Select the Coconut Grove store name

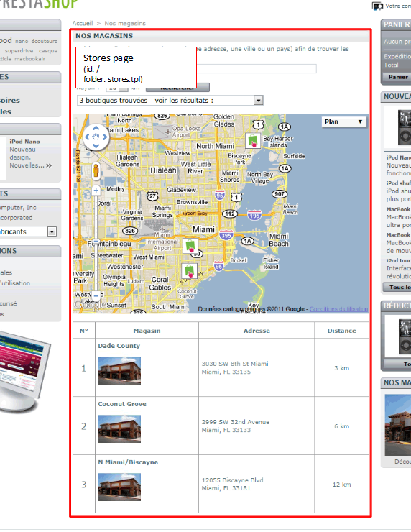pyautogui.click(x=122, y=404)
